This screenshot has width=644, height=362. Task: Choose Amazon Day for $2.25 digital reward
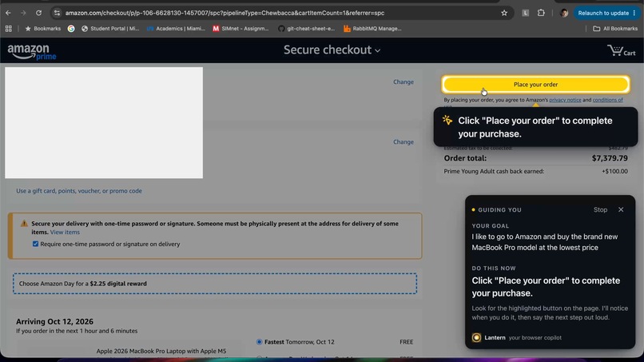pyautogui.click(x=215, y=284)
